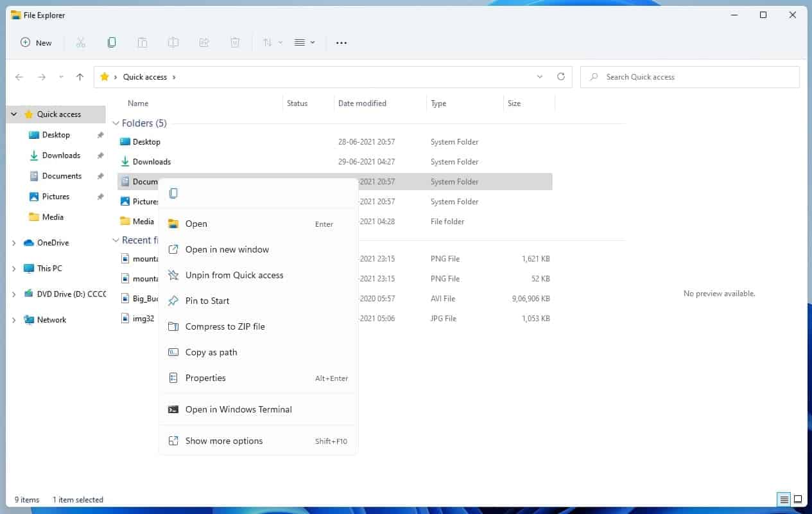This screenshot has height=514, width=812.
Task: Select the Delete icon in the toolbar
Action: coord(235,42)
